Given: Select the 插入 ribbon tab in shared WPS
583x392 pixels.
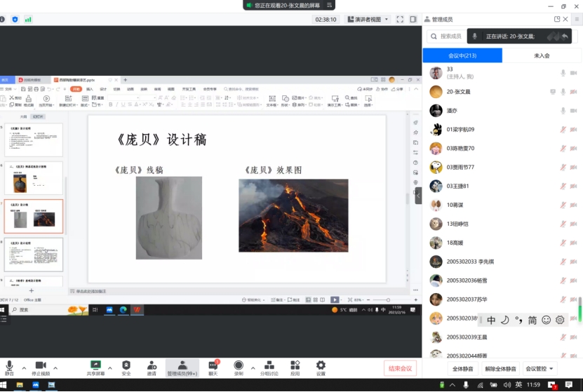Looking at the screenshot, I should pyautogui.click(x=90, y=89).
